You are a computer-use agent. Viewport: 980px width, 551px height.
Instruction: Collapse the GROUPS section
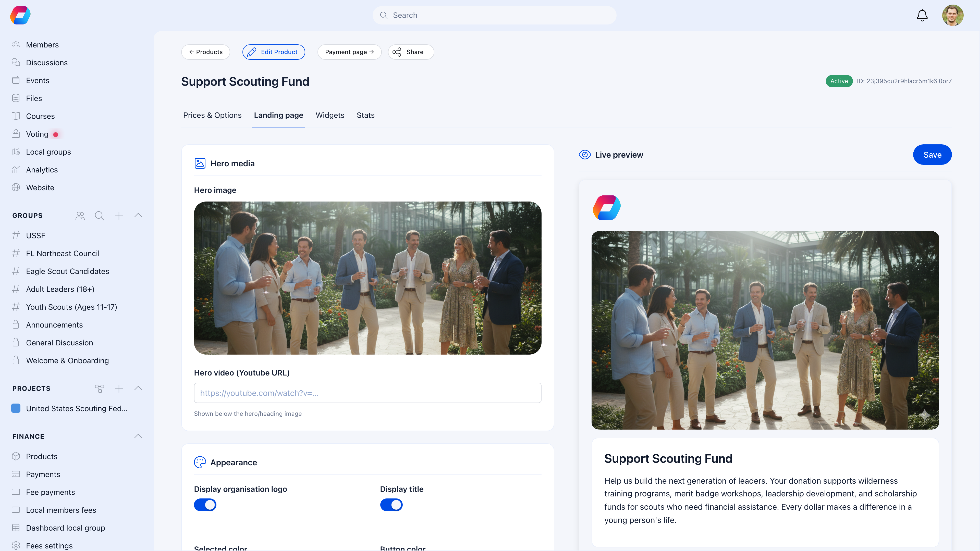click(x=138, y=215)
